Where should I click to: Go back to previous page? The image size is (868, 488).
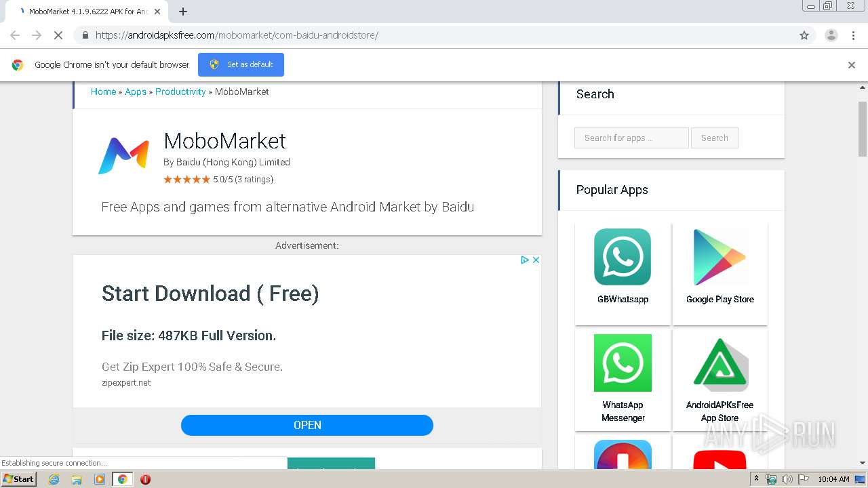(15, 35)
